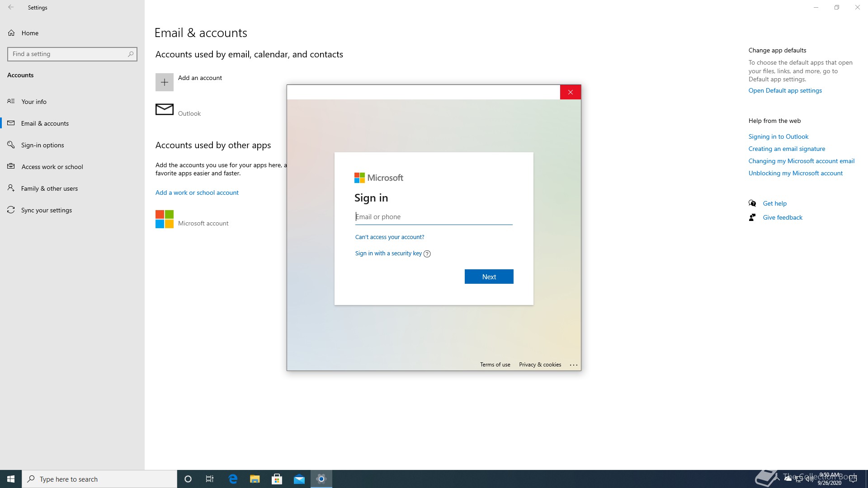Click the Microsoft account logo tile
This screenshot has height=488, width=868.
165,219
